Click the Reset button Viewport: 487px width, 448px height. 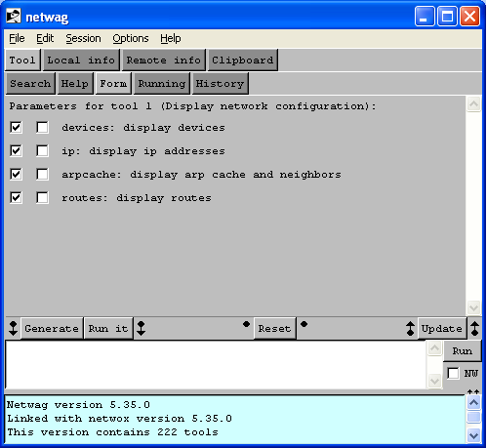coord(274,329)
